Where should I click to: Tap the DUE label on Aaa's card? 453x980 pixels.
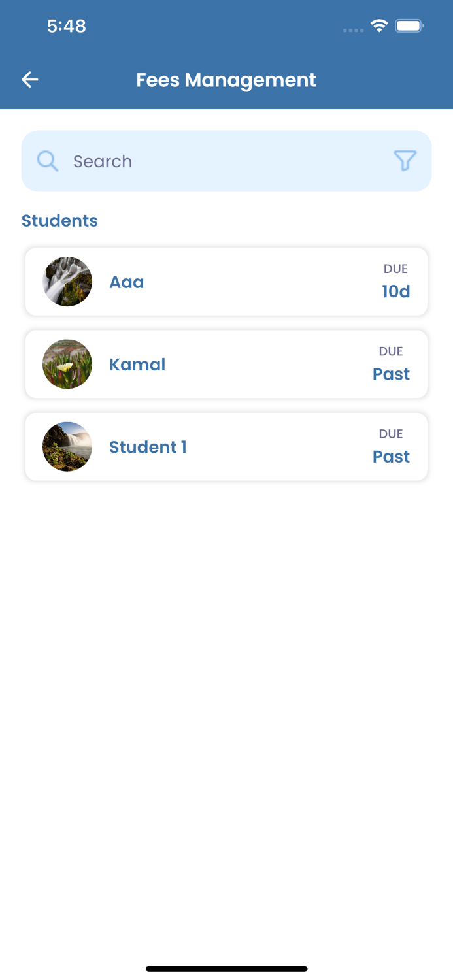[x=395, y=269]
